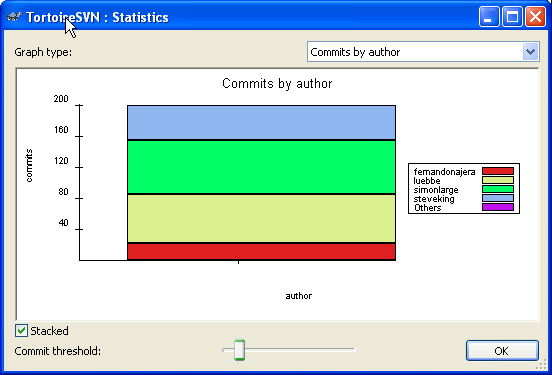Viewport: 552px width, 375px height.
Task: Uncheck the Stacked checkbox
Action: pos(21,331)
